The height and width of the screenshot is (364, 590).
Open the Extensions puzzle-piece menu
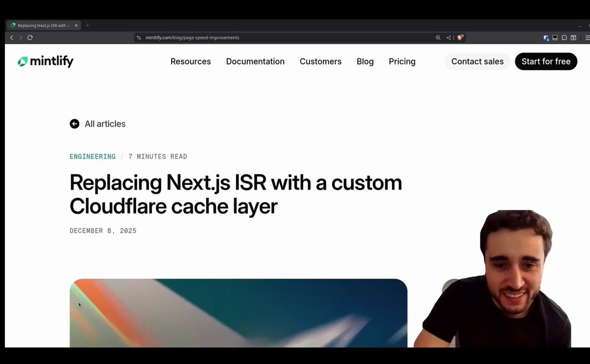(564, 37)
